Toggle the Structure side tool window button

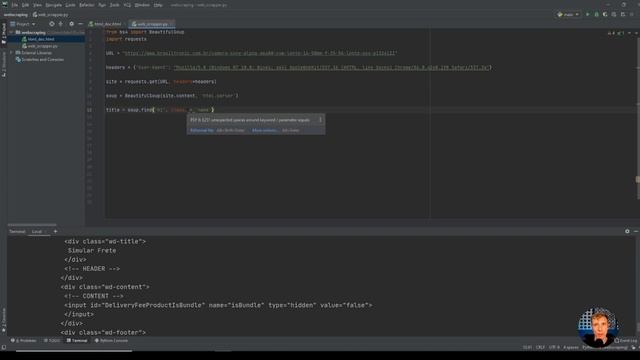pyautogui.click(x=4, y=64)
